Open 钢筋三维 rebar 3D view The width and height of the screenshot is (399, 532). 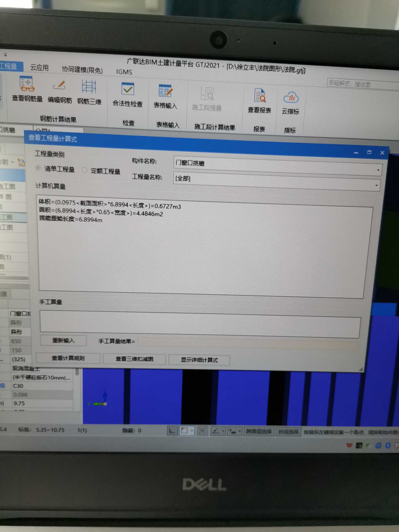pyautogui.click(x=89, y=92)
